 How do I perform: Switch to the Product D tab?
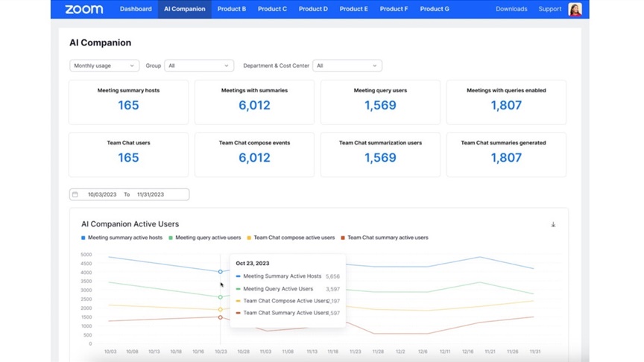click(x=313, y=9)
